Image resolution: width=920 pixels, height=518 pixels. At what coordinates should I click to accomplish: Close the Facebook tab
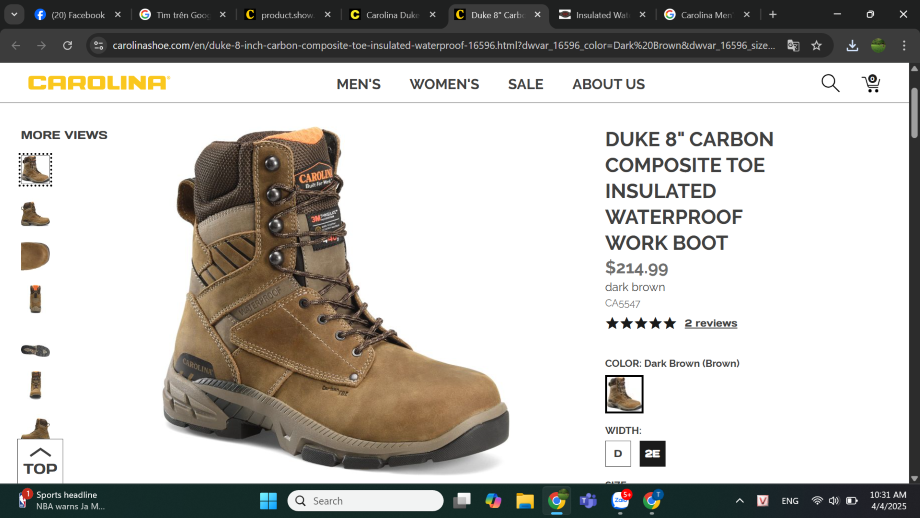117,15
